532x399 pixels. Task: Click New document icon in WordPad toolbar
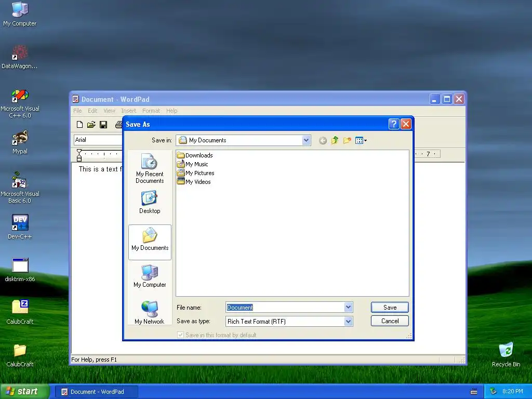(x=79, y=125)
